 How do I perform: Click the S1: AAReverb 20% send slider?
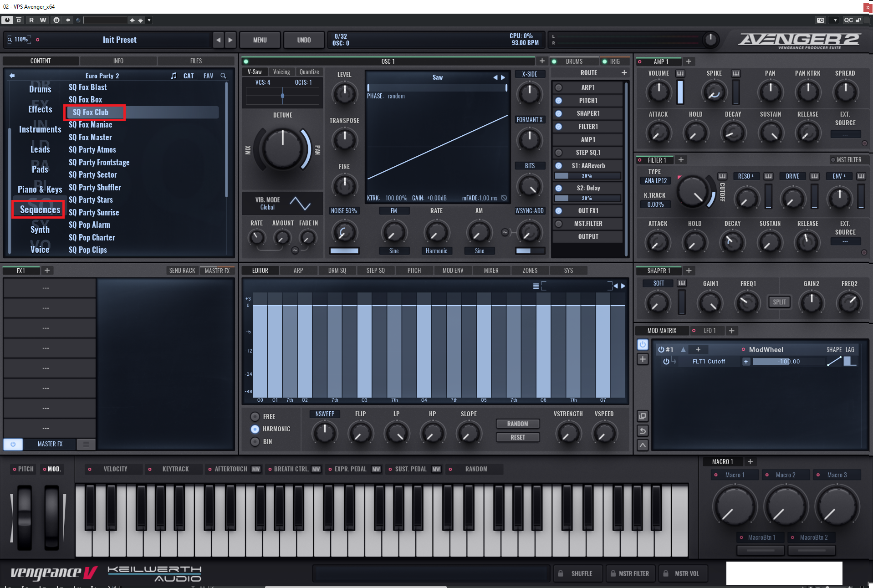pos(587,176)
